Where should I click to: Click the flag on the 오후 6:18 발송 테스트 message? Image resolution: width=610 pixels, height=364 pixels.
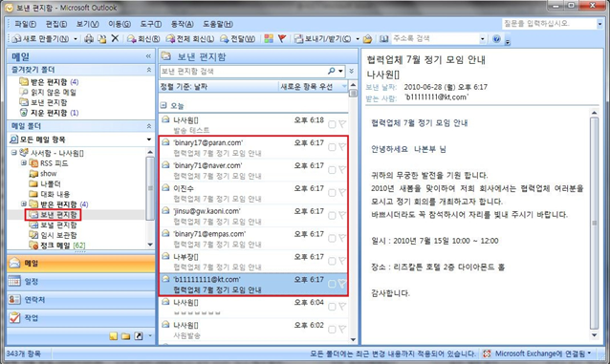(342, 124)
